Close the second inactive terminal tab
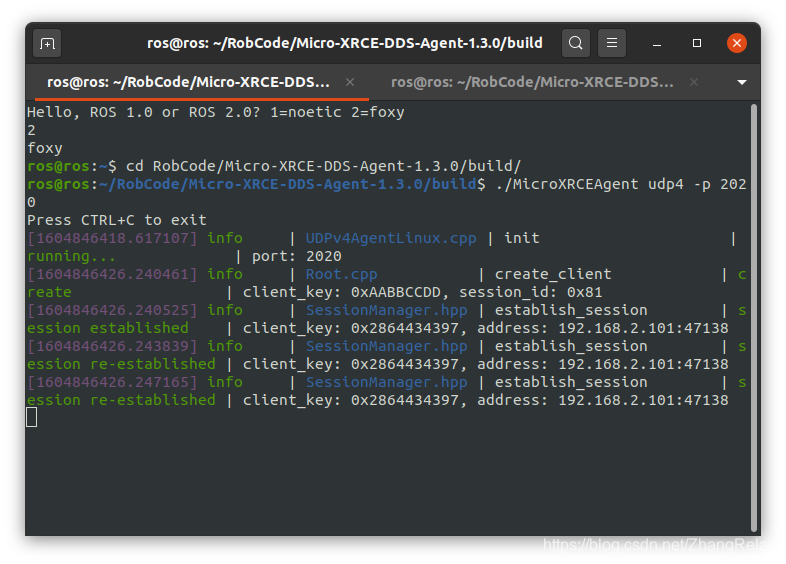This screenshot has width=786, height=564. (694, 82)
